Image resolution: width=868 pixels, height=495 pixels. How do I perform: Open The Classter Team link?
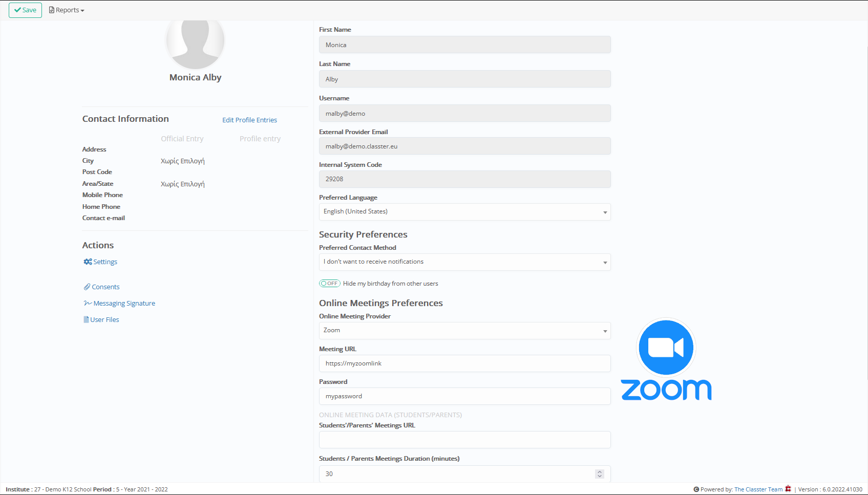coord(758,489)
